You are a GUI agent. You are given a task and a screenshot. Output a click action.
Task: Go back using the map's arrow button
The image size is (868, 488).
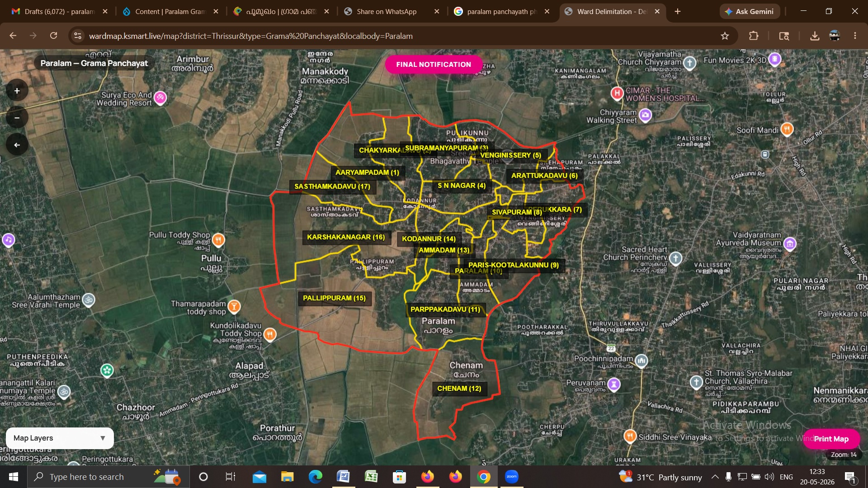coord(17,145)
